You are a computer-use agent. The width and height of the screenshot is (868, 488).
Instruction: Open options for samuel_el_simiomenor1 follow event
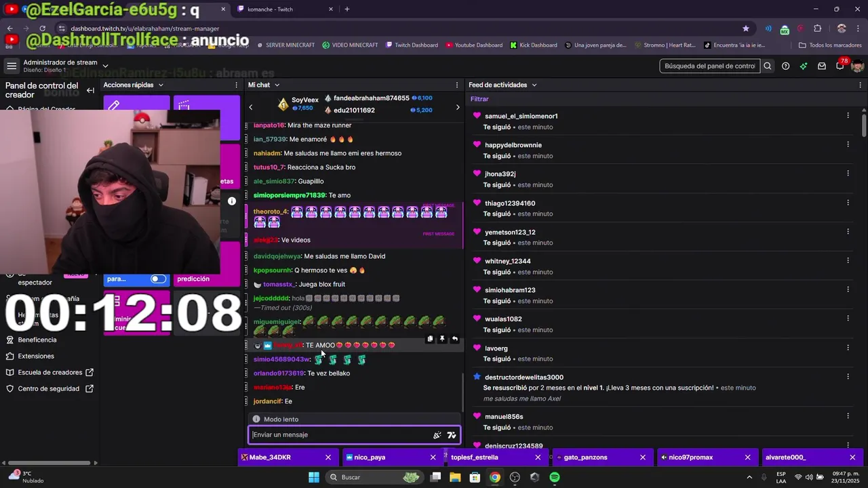[x=848, y=116]
